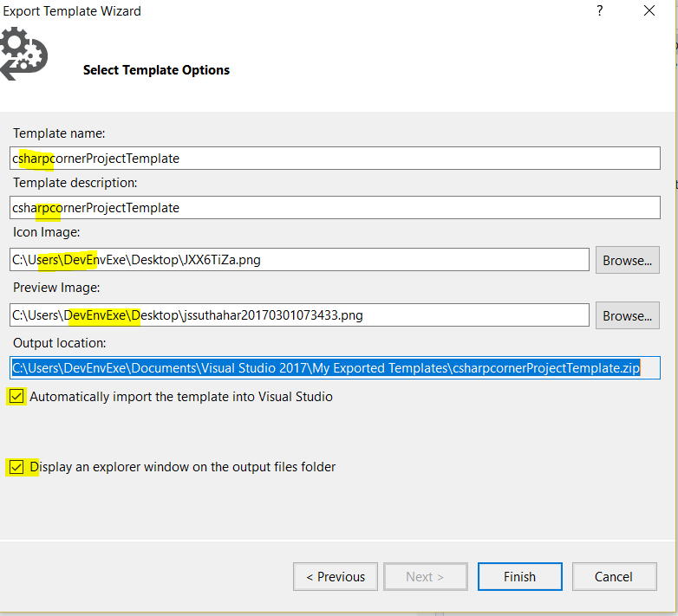678x616 pixels.
Task: Click the Icon Image label
Action: [46, 232]
